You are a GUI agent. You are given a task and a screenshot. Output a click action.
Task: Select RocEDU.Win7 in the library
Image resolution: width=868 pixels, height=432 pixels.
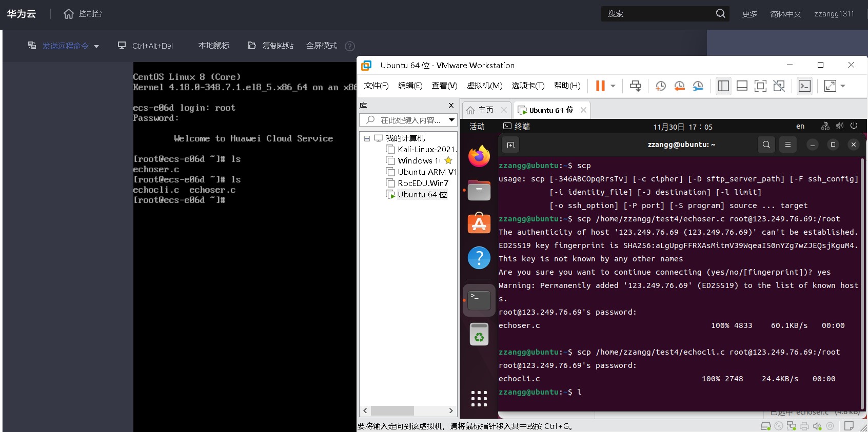417,183
